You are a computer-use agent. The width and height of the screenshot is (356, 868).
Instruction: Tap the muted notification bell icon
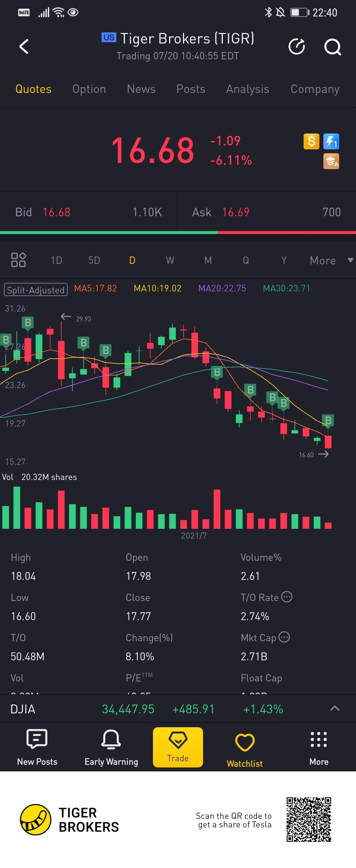[280, 13]
